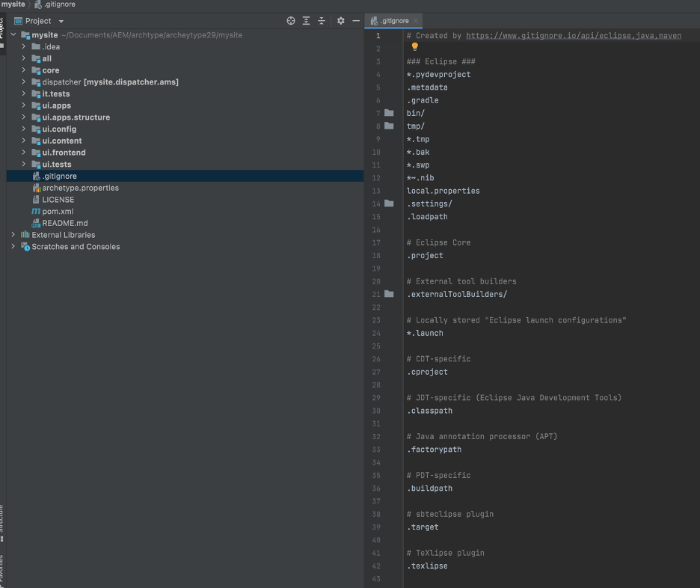Click the yellow lightbulb intention icon

[415, 47]
